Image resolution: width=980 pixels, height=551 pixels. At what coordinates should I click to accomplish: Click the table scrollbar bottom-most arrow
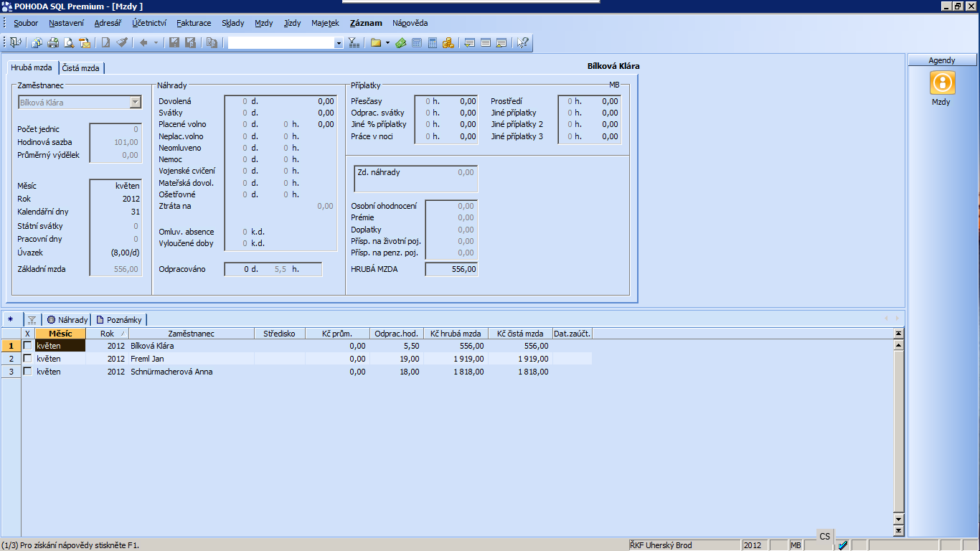click(x=898, y=531)
